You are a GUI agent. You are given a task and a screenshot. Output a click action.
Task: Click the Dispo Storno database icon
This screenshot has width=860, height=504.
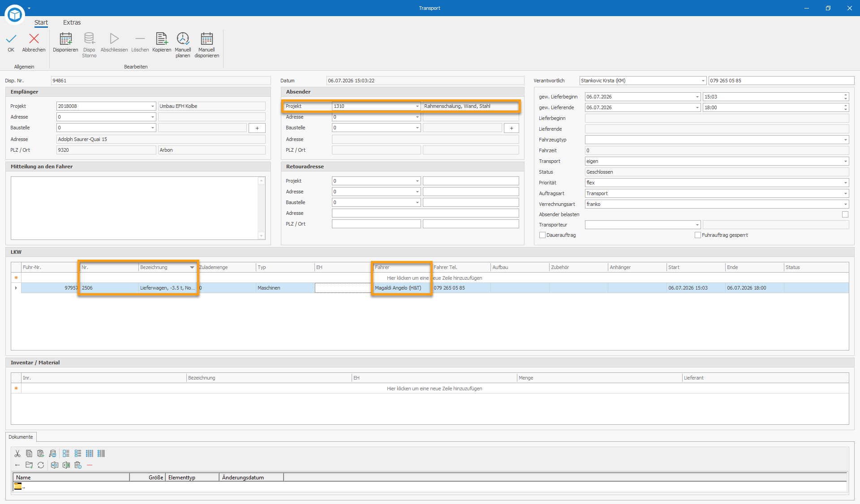tap(89, 39)
